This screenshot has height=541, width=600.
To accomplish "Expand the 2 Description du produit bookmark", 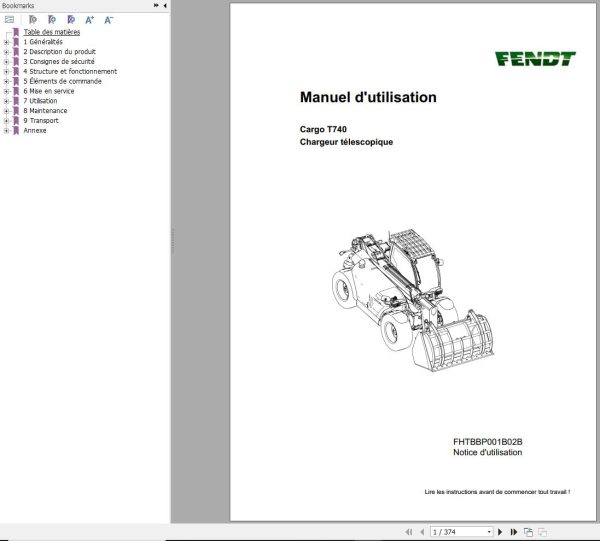I will (x=6, y=52).
